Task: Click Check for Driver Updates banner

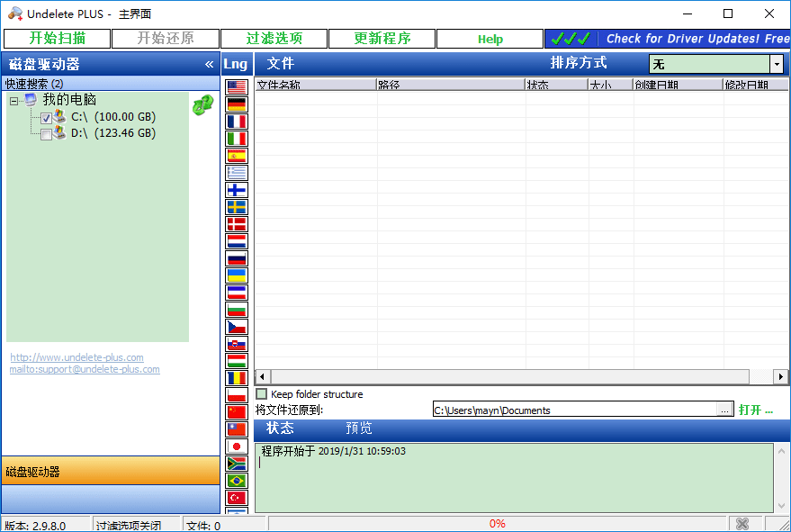Action: (x=668, y=39)
